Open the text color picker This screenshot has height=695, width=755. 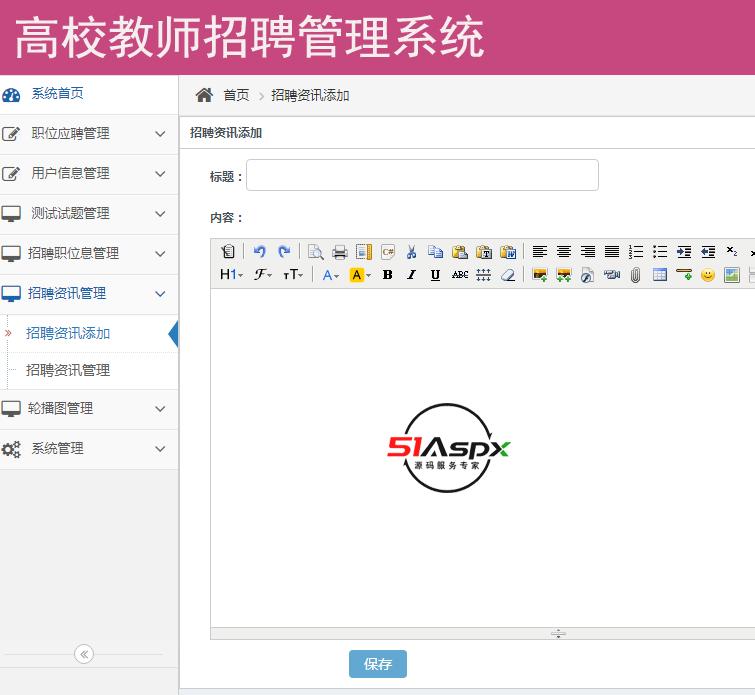pyautogui.click(x=331, y=275)
